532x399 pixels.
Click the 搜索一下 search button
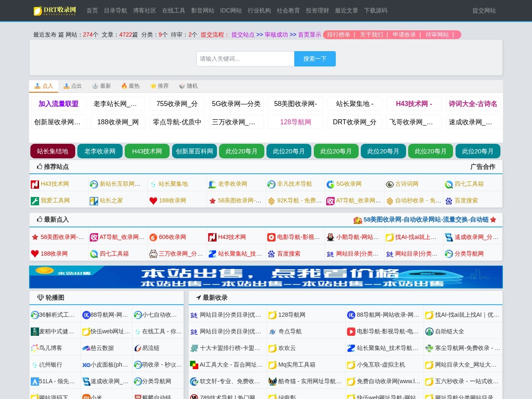(315, 59)
